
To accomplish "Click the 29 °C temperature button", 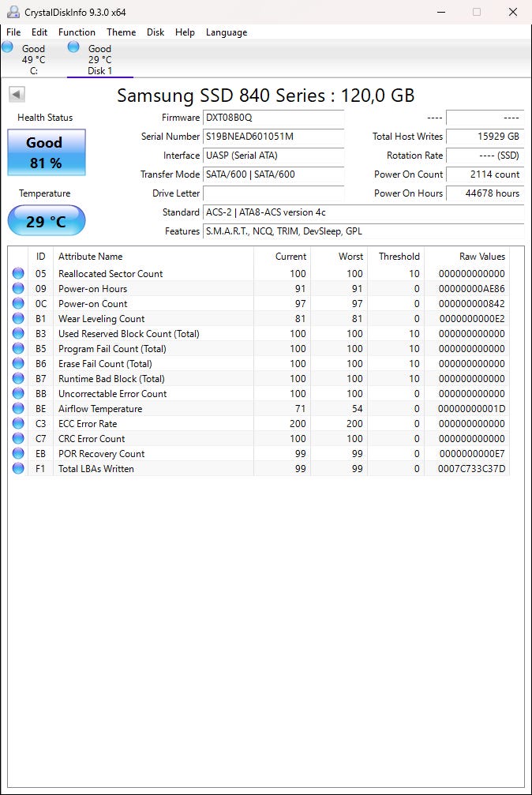I will 46,220.
